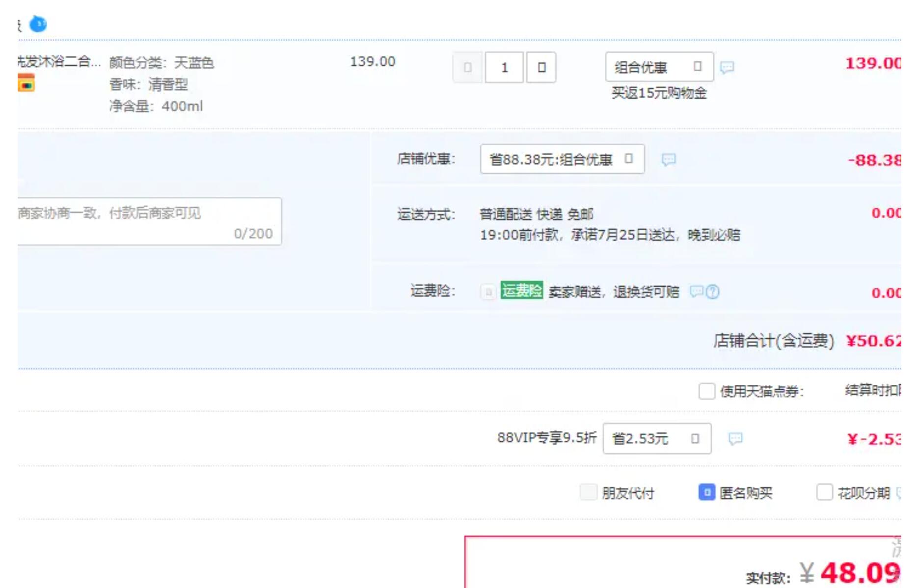Enable 使用天猫点券 checkbox

[x=706, y=391]
